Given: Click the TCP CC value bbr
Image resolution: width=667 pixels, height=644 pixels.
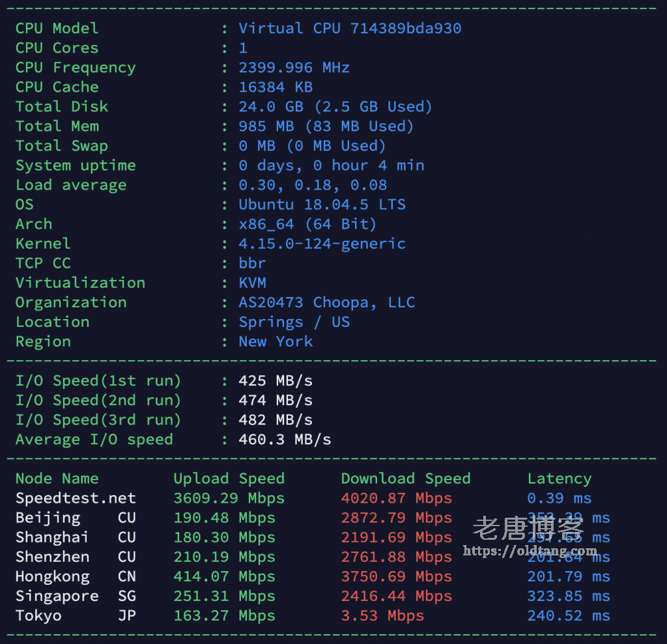Looking at the screenshot, I should point(252,263).
